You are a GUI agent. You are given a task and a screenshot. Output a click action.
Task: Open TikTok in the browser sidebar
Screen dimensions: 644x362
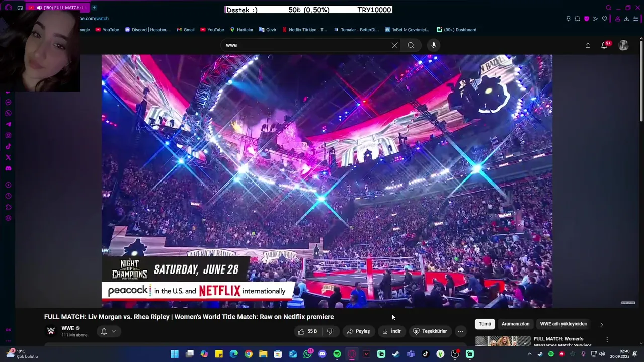tap(8, 146)
